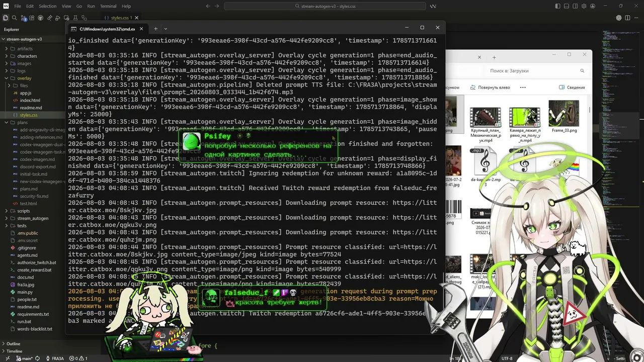Collapse the stream-autogen-v3 root folder

click(33, 39)
